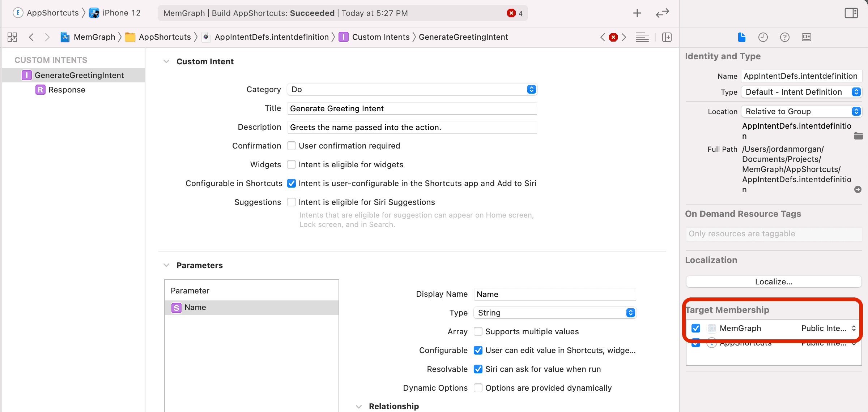Click the AppShortcuts scheme in the toolbar
The height and width of the screenshot is (412, 868).
(53, 13)
